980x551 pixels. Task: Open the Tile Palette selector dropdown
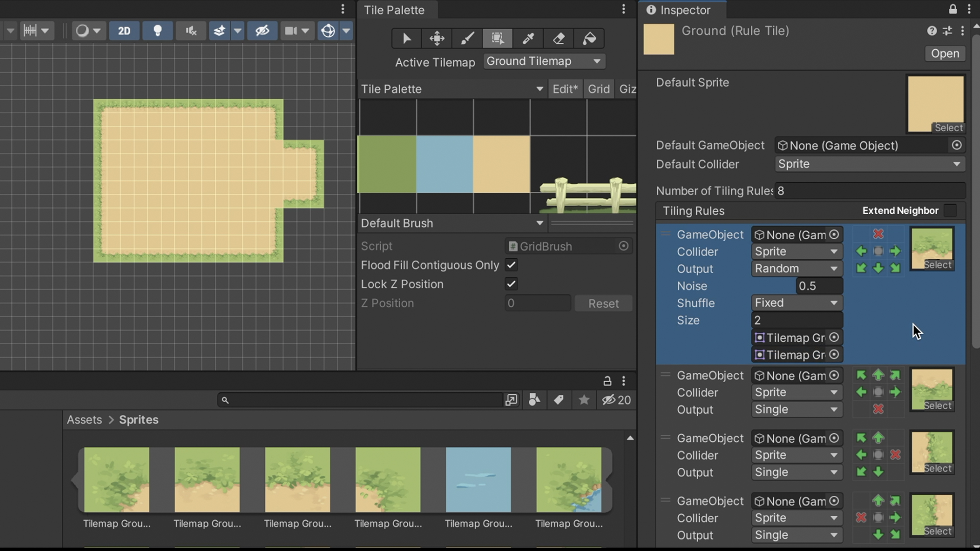click(452, 89)
